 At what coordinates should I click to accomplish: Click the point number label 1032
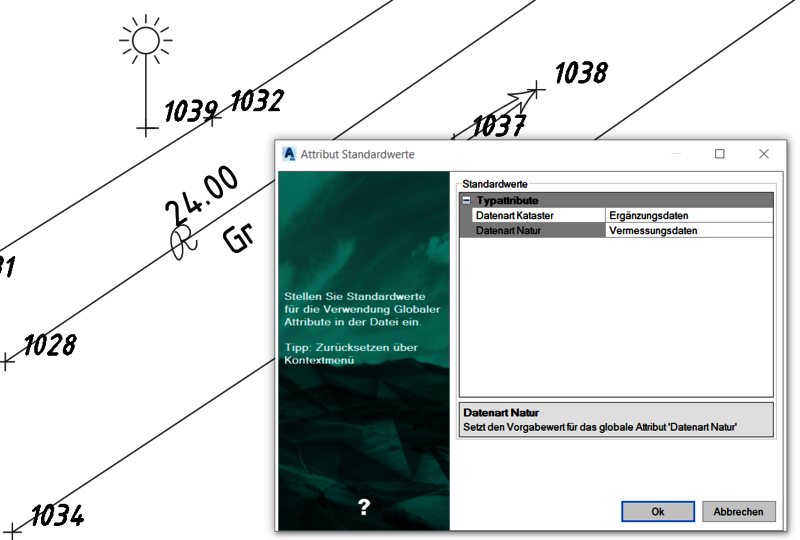click(x=257, y=101)
